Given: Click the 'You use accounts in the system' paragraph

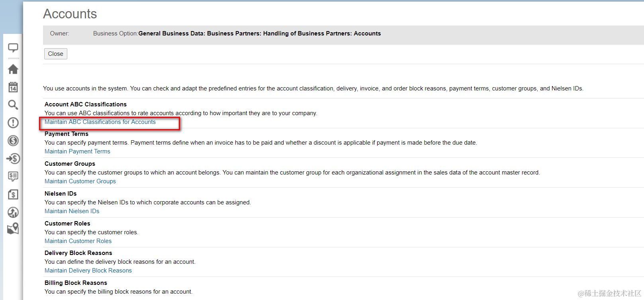Looking at the screenshot, I should [313, 88].
